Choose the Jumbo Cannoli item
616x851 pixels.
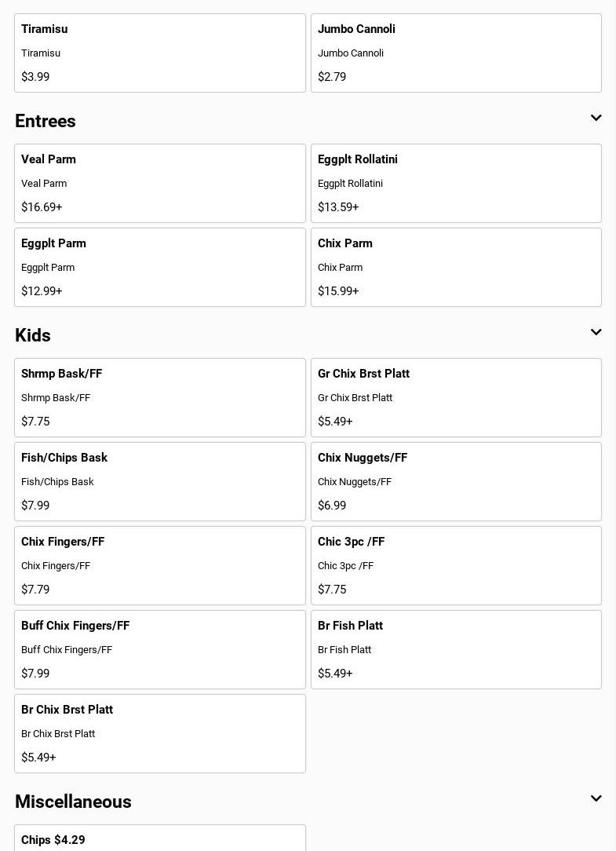pyautogui.click(x=456, y=53)
